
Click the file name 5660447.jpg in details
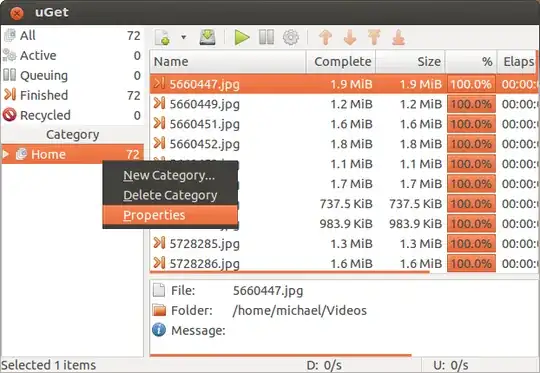268,291
